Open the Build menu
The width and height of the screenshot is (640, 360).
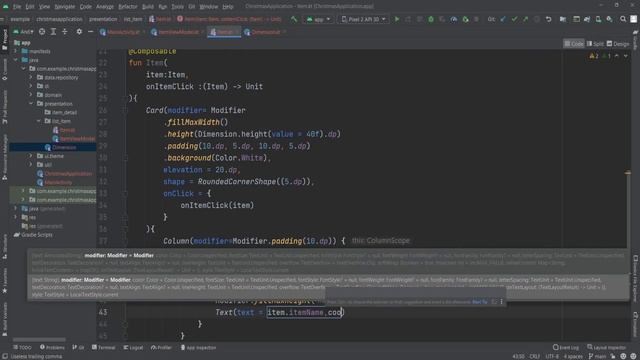click(x=148, y=7)
